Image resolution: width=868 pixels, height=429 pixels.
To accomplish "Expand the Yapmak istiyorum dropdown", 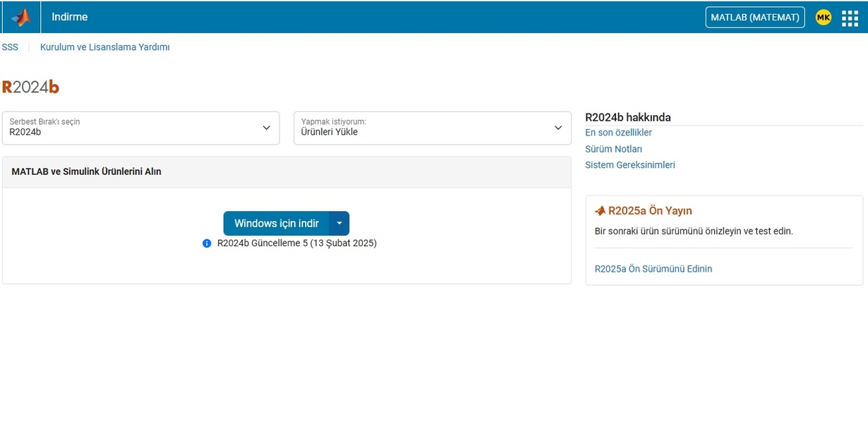I will click(433, 128).
